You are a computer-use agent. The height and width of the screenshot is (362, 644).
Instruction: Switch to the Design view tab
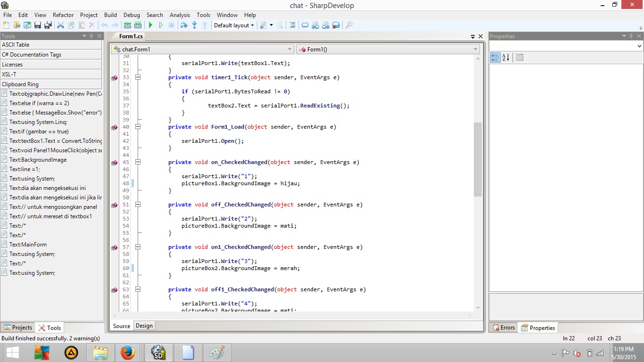click(144, 326)
